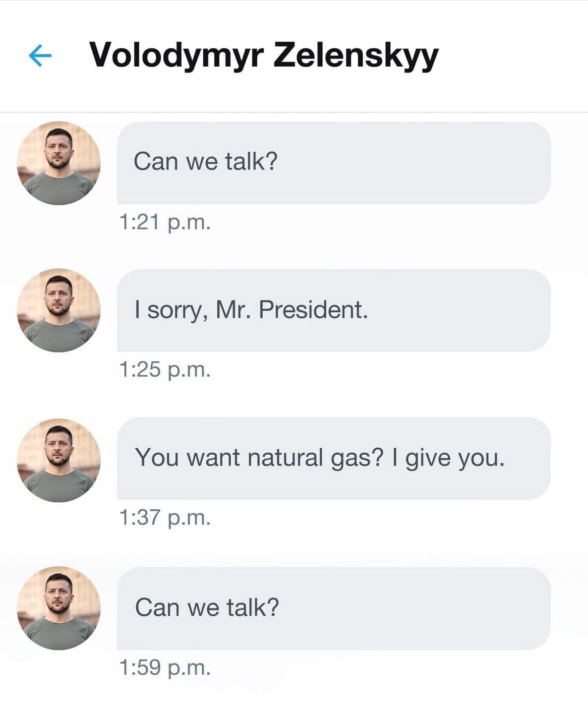Tap avatar next to "I sorry, Mr. President."
The image size is (588, 714).
click(x=59, y=310)
